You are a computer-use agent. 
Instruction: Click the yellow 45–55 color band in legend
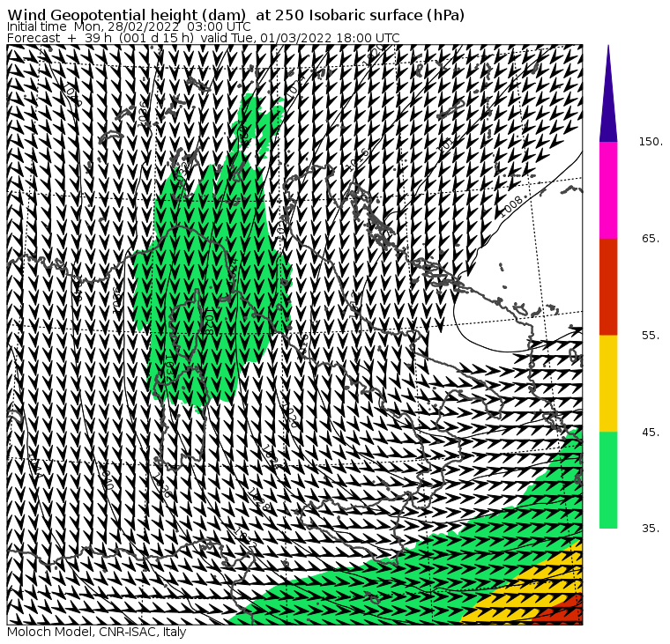[x=608, y=383]
